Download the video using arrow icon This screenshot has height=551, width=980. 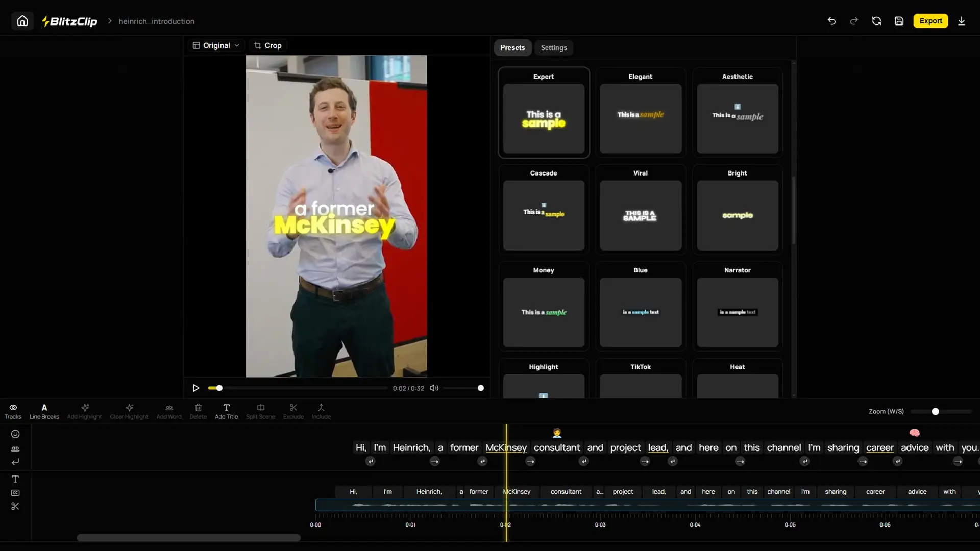pos(962,21)
